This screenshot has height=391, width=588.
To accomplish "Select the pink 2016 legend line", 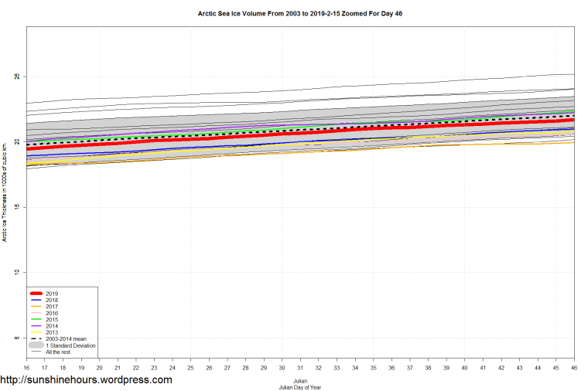I will pyautogui.click(x=36, y=313).
